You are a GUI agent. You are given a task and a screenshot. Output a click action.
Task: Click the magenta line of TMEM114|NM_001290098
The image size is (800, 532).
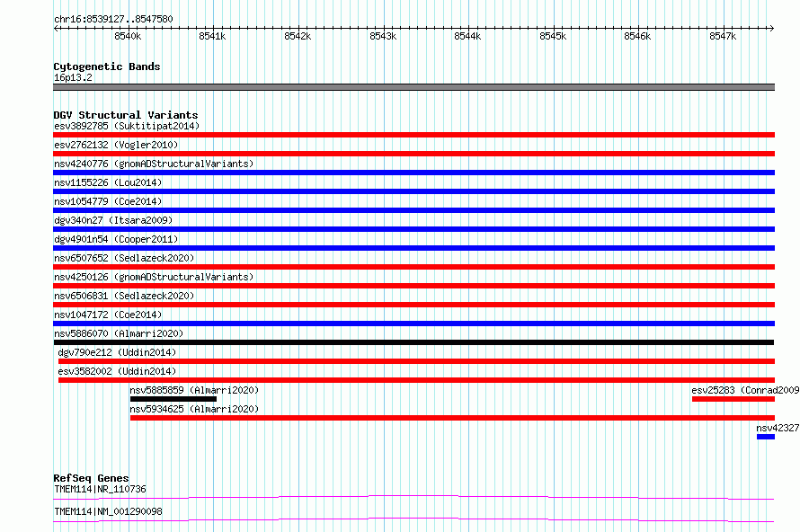point(413,519)
